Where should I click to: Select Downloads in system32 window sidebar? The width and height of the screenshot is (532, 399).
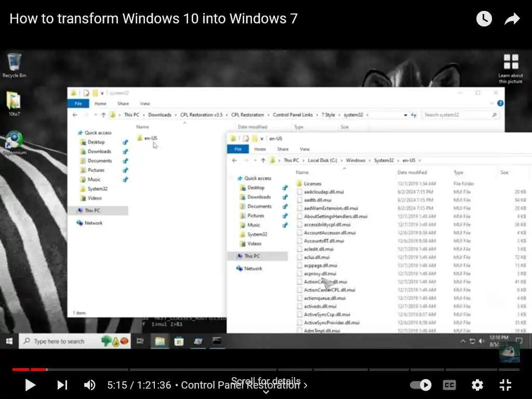tap(99, 151)
